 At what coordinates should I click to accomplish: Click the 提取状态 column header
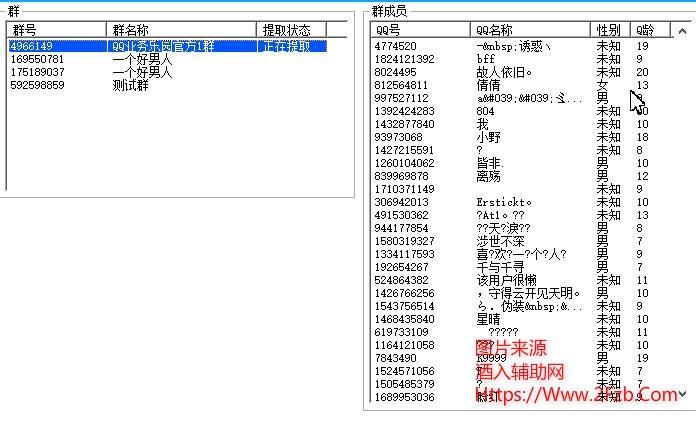point(290,31)
